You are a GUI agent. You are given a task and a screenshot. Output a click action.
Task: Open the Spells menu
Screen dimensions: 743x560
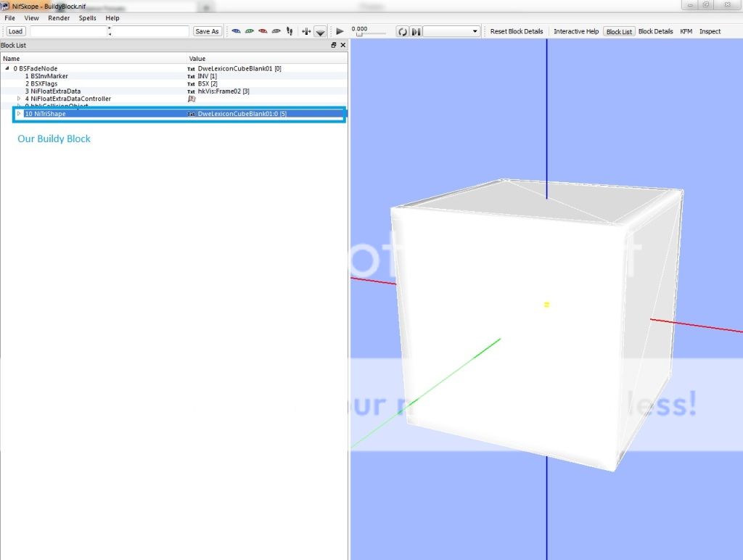(87, 18)
